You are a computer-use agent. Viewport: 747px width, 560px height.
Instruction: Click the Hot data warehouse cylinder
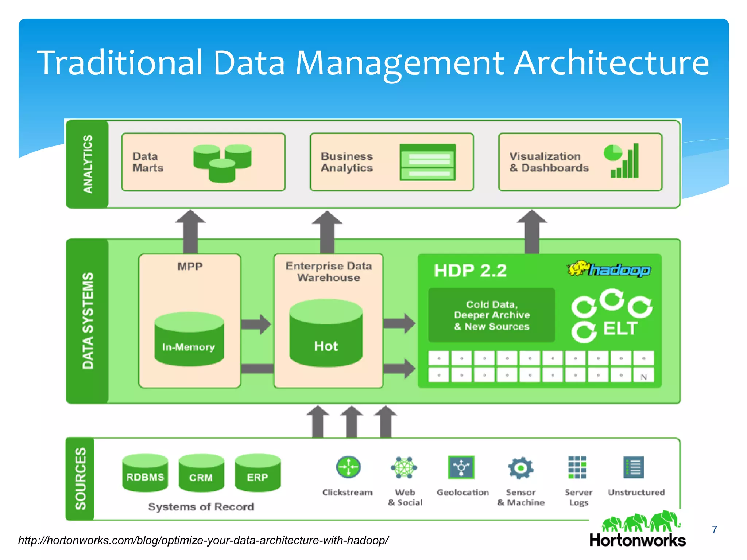pyautogui.click(x=326, y=333)
